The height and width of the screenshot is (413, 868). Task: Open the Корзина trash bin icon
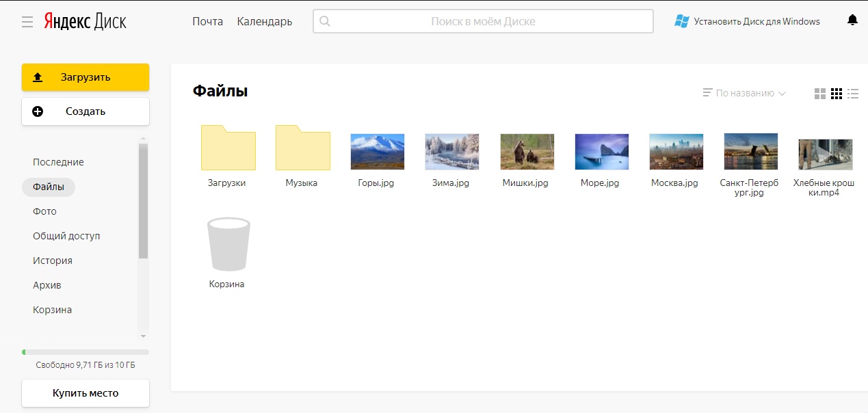click(228, 245)
